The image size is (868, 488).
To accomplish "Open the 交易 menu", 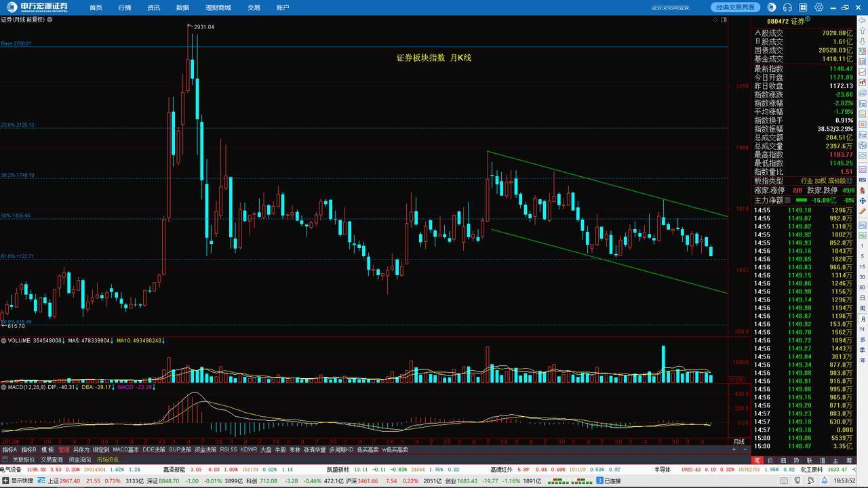I will point(254,7).
